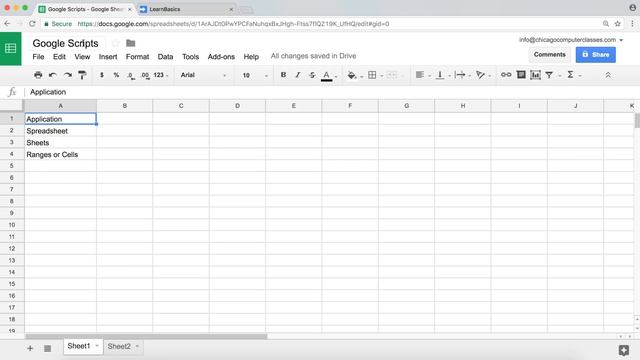
Task: Open text wrapping options
Action: pos(460,75)
